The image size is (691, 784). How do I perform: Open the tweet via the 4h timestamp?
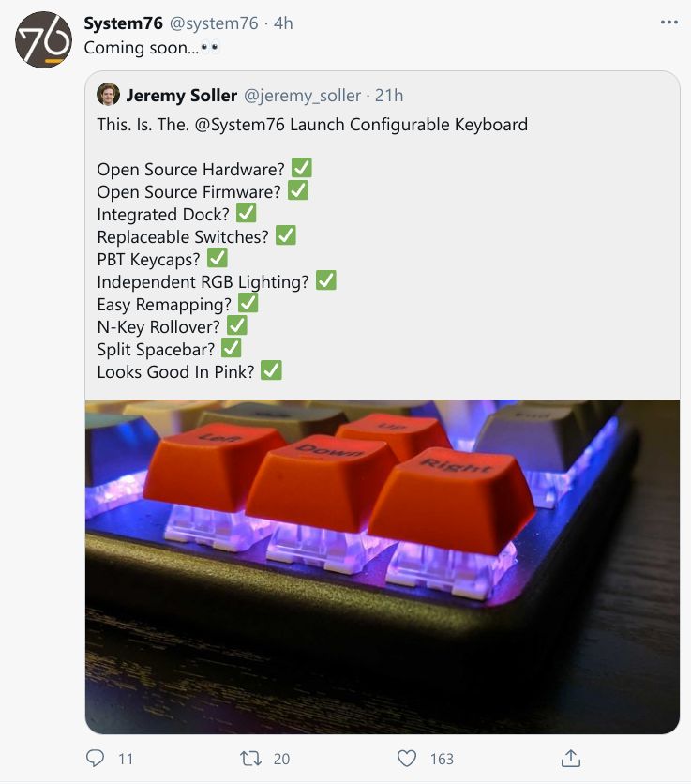coord(281,23)
